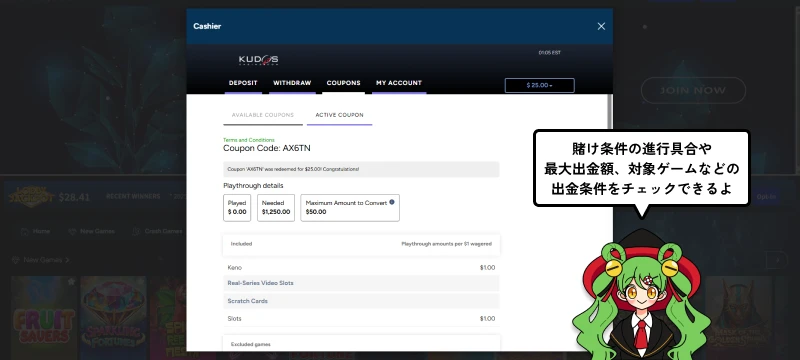
Task: Switch to the Deposit tab
Action: pyautogui.click(x=243, y=83)
